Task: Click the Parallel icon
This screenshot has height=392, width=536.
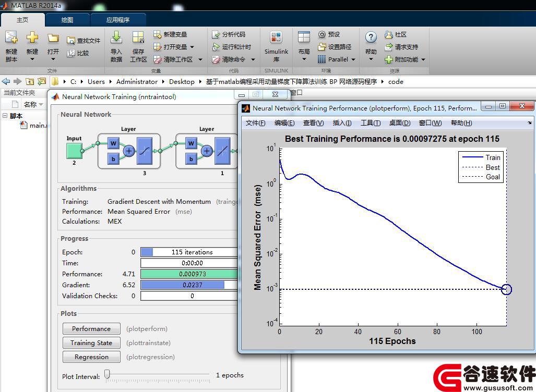Action: tap(321, 59)
